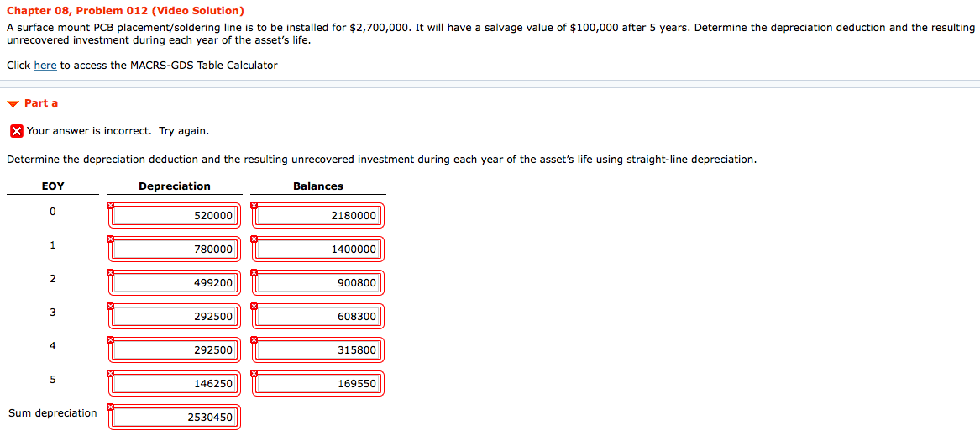Select the balance field containing 1400000

(318, 249)
